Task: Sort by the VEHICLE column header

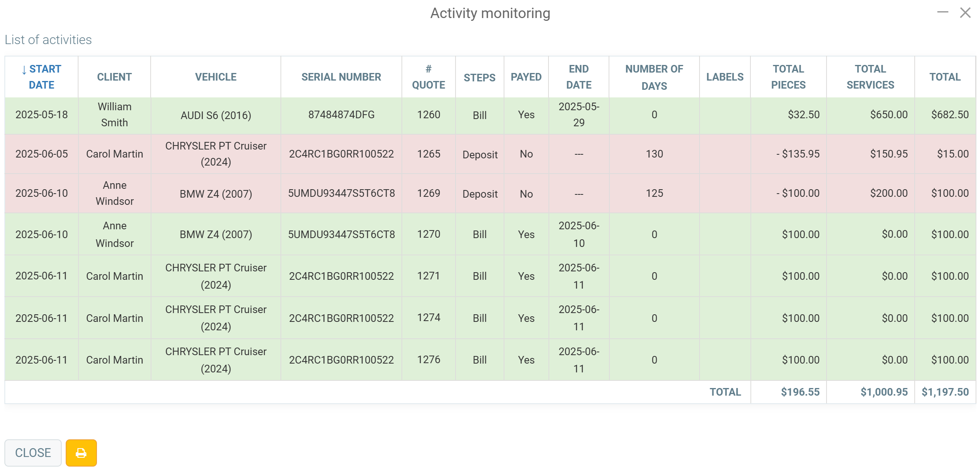Action: coord(216,77)
